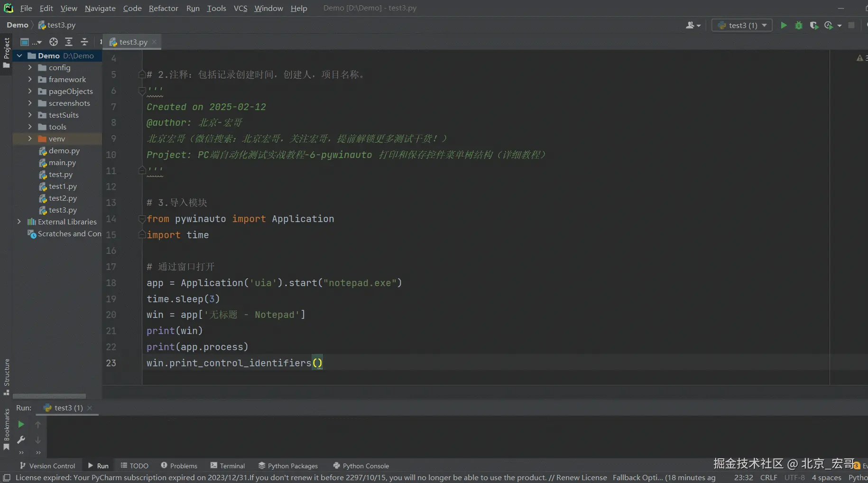This screenshot has width=868, height=483.
Task: Click the 4 spaces indent indicator
Action: click(x=826, y=477)
